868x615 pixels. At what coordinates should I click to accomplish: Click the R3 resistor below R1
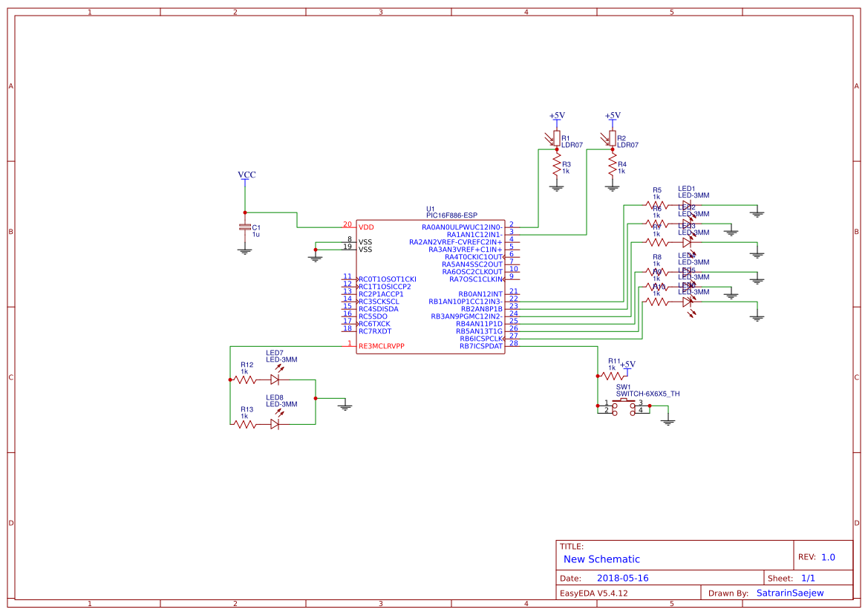tap(556, 166)
